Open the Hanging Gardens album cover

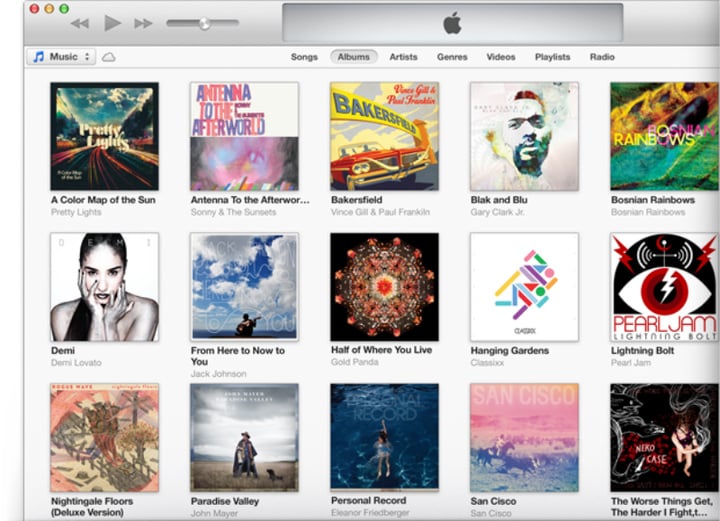pyautogui.click(x=524, y=287)
